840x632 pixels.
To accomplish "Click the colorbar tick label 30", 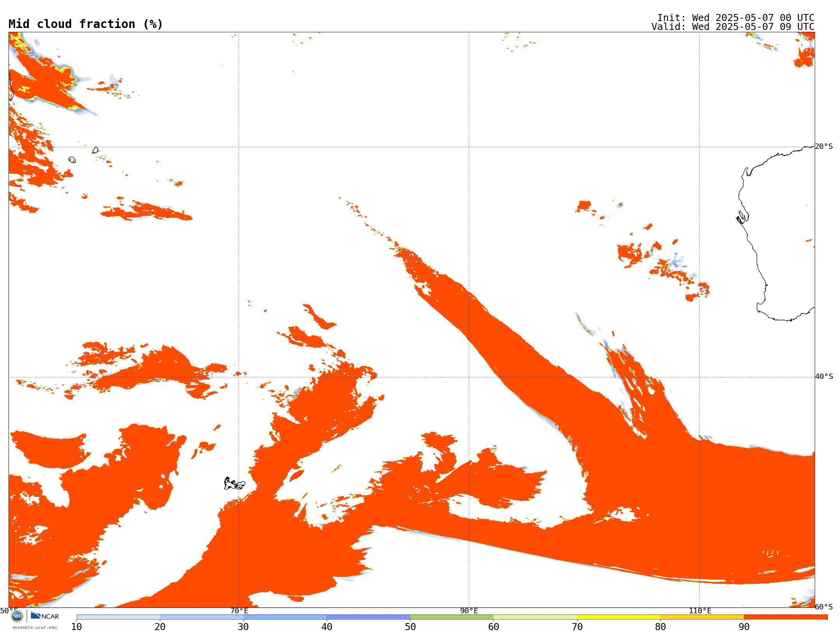I will [243, 627].
